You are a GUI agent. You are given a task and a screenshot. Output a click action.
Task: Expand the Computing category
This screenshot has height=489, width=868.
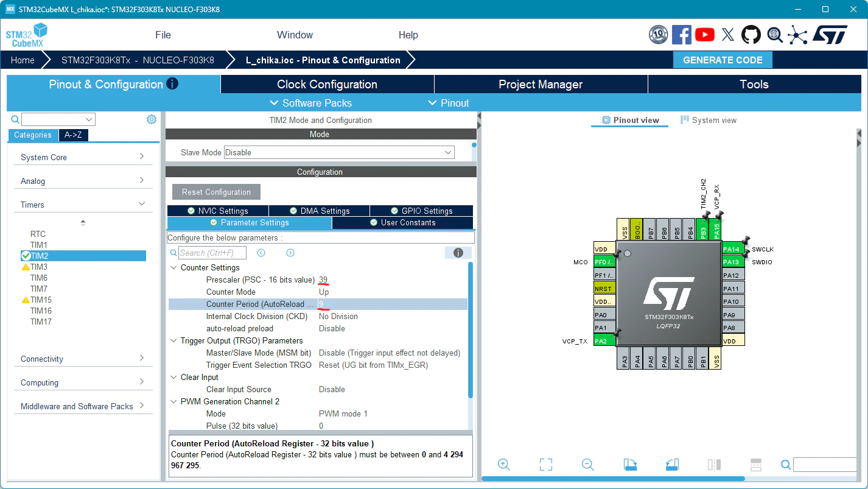click(83, 382)
